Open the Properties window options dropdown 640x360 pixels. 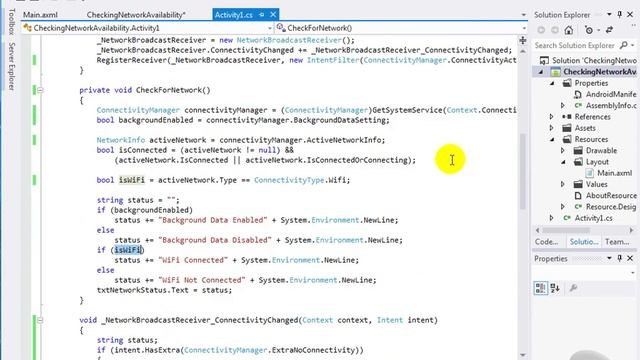click(609, 258)
